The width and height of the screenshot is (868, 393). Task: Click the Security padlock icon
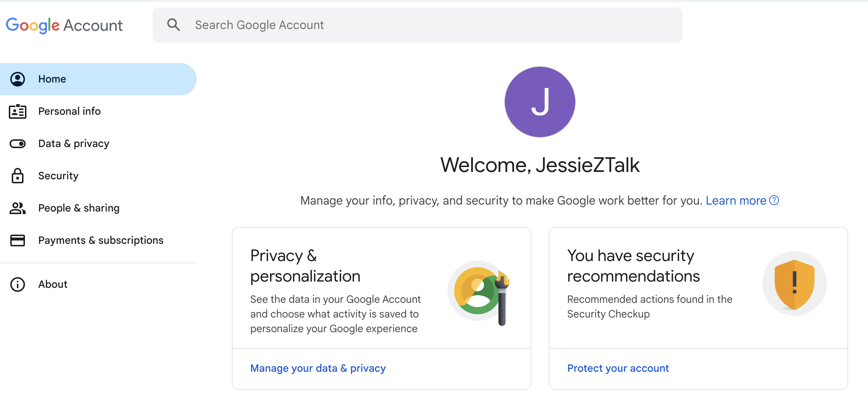(18, 176)
